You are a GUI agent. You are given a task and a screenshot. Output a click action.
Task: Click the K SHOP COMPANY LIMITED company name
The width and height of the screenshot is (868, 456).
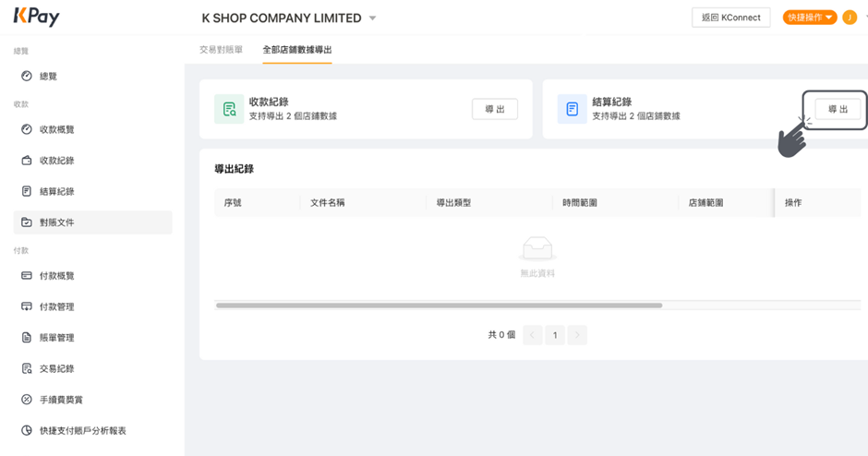coord(282,18)
